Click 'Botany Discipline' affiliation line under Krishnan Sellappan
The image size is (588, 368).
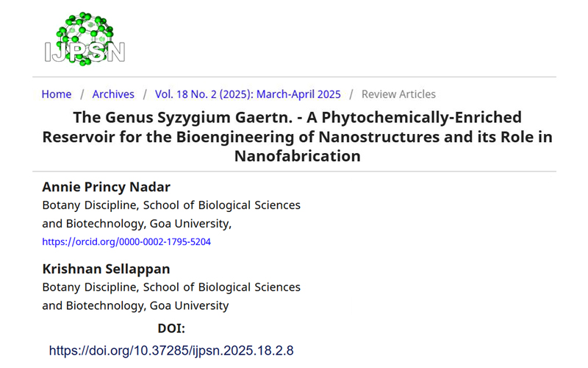171,287
